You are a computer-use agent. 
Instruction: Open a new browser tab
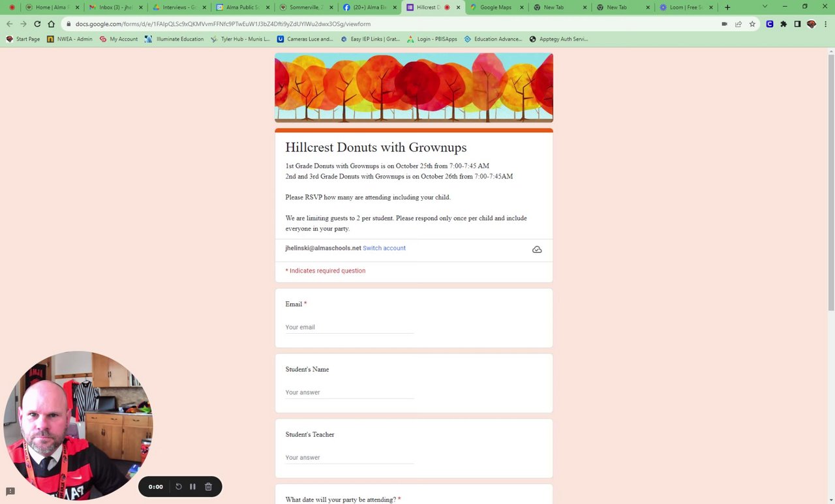(727, 7)
